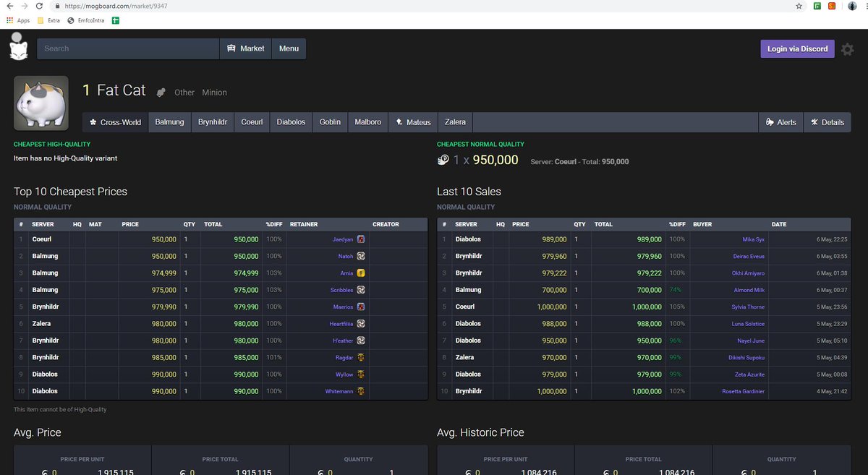
Task: Click Wyllow's retainer city icon
Action: click(x=360, y=375)
